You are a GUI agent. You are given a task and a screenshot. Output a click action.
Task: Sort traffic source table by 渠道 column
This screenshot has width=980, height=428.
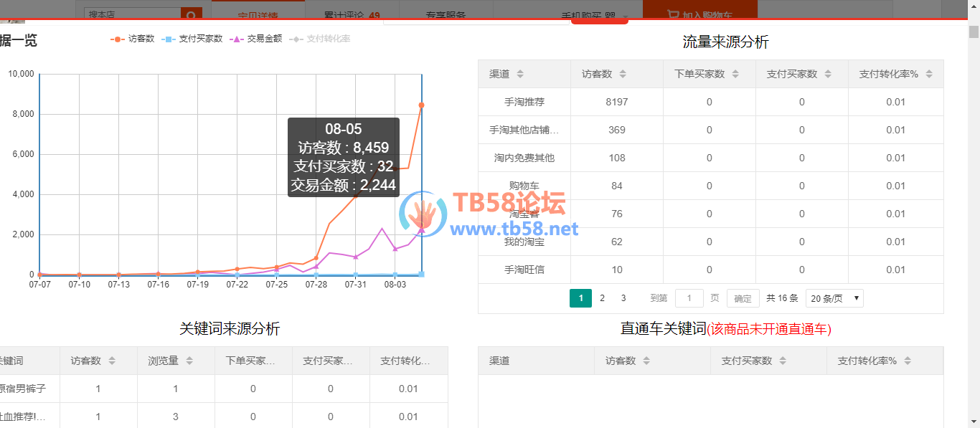point(520,74)
